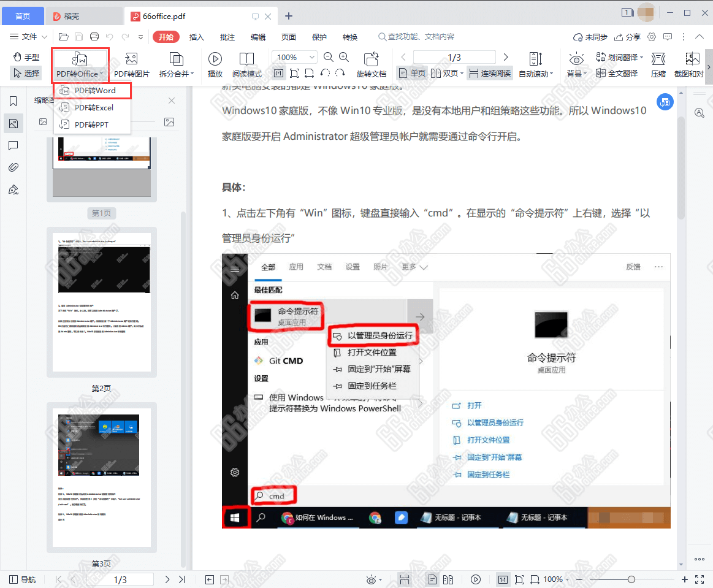Select the 第3页 page thumbnail
The width and height of the screenshot is (713, 588).
[x=101, y=478]
